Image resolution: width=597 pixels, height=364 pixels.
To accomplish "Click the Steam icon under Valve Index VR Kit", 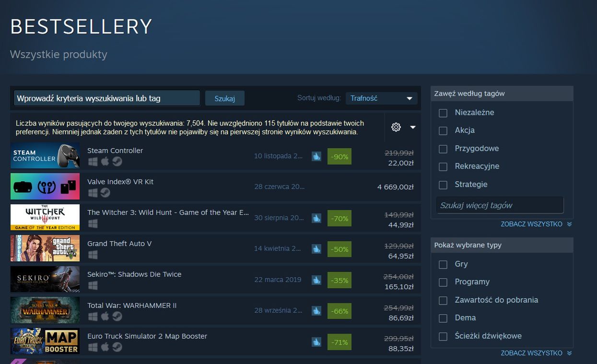I will [105, 193].
